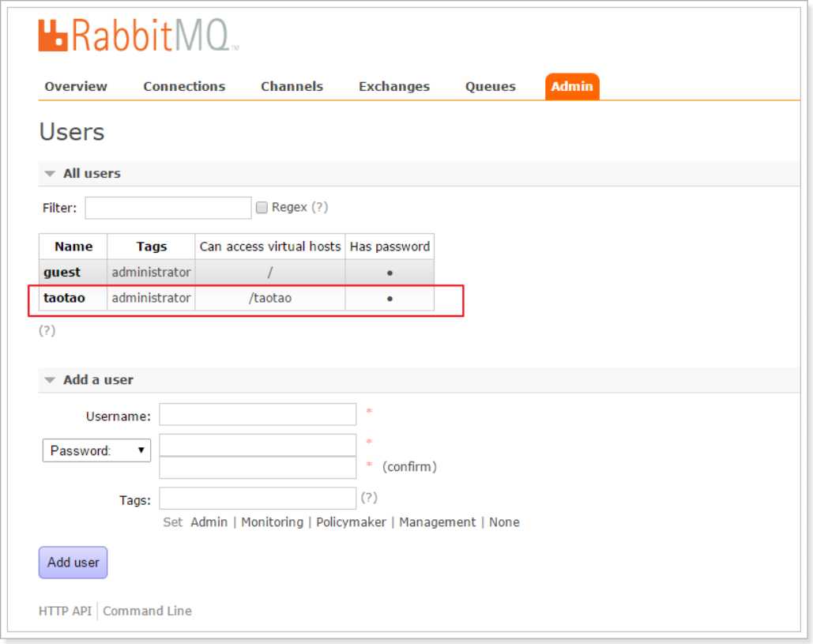The image size is (813, 644).
Task: Switch to the Queues tab
Action: [x=490, y=86]
